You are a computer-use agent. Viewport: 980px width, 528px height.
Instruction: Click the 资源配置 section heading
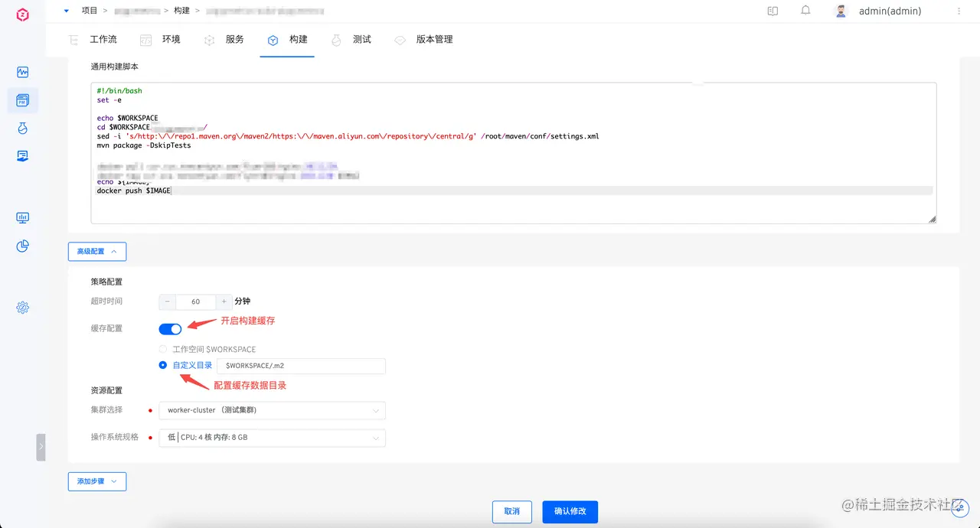point(106,390)
